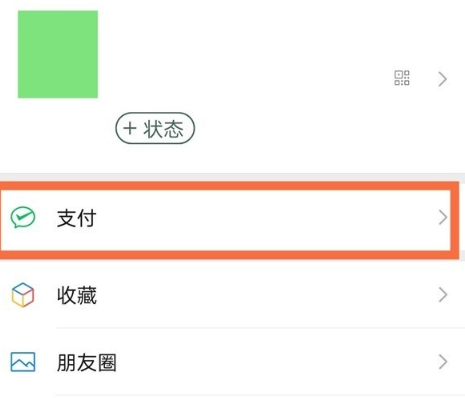Tap the colorful cube Favorites icon
Viewport: 465px width, 398px height.
point(23,295)
